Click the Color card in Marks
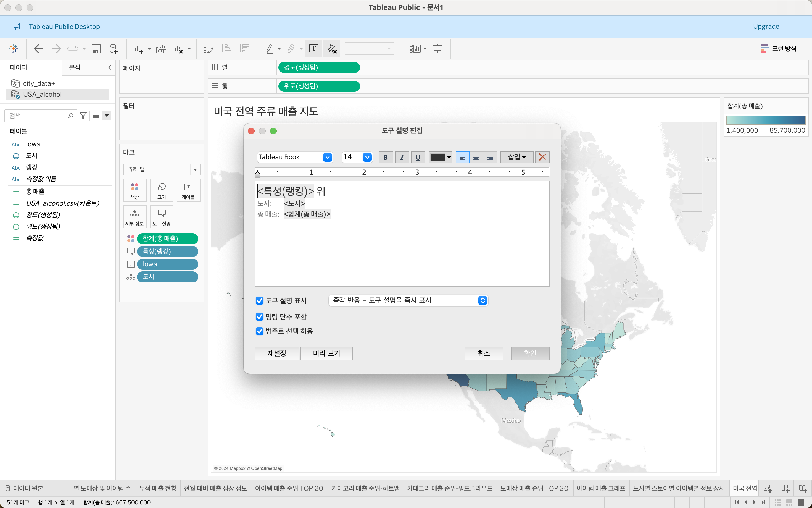Screen dimensions: 812x508 (135, 190)
